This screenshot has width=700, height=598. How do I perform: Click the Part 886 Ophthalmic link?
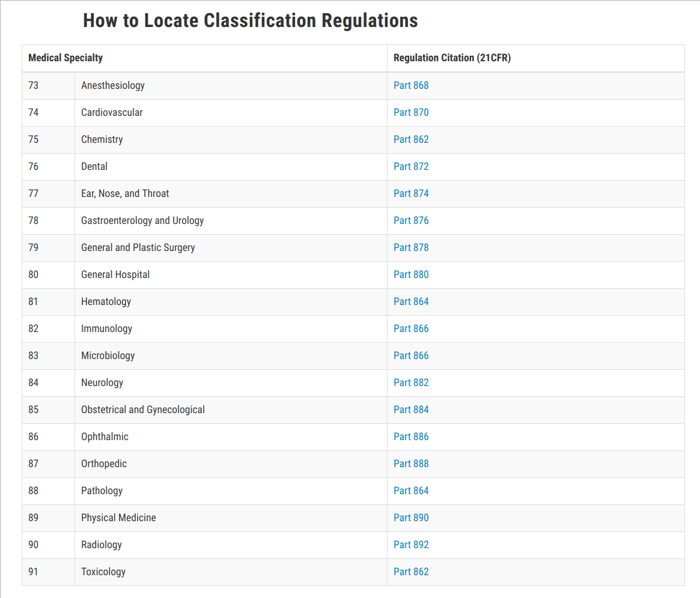[411, 436]
